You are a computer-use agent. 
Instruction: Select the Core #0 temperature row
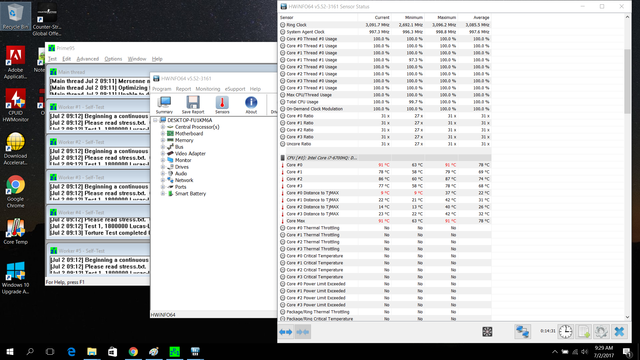point(385,165)
